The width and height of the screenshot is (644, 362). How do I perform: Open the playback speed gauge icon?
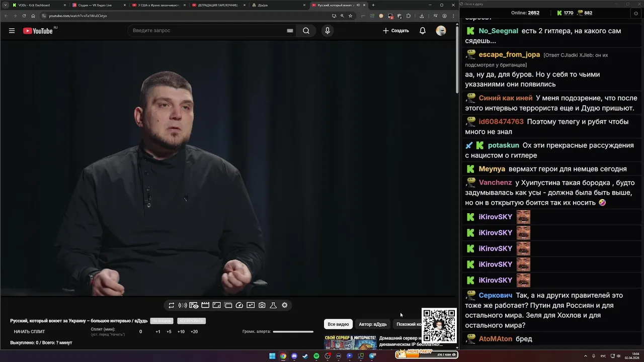tap(239, 305)
